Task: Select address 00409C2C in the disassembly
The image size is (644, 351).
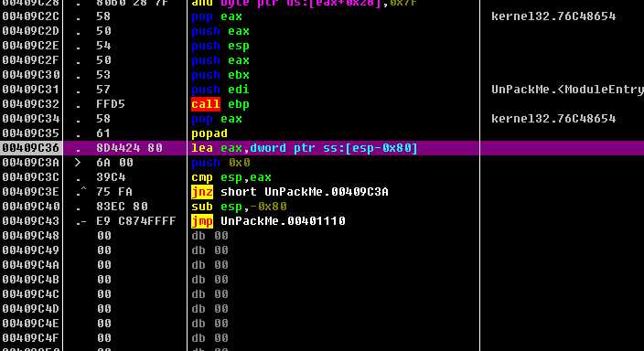Action: [x=31, y=16]
